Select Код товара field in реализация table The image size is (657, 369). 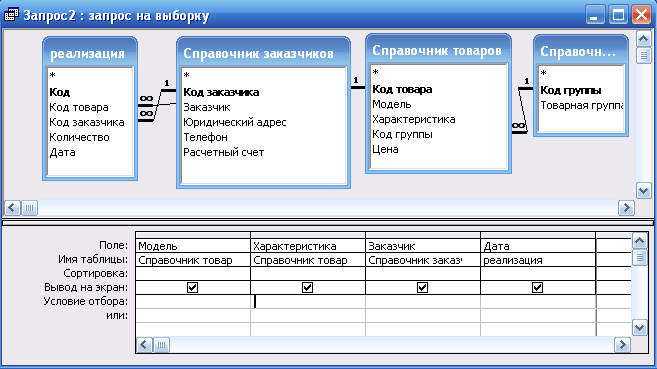click(79, 107)
